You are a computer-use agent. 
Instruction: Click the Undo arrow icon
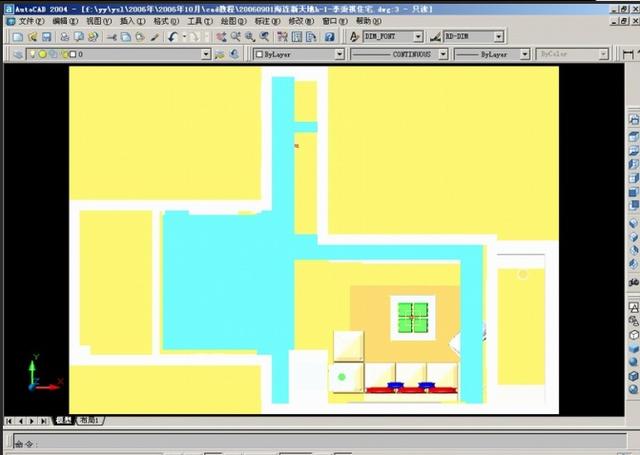coord(173,37)
